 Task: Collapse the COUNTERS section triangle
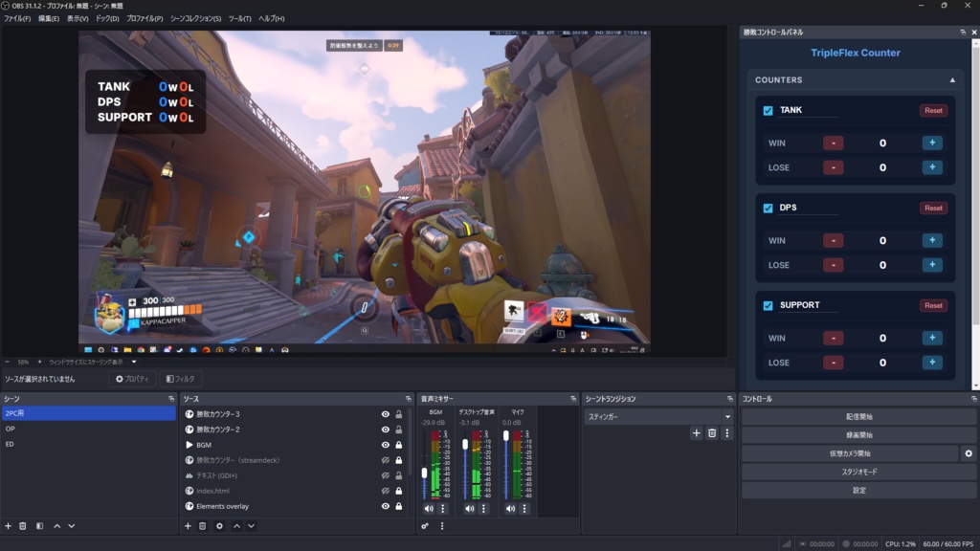tap(952, 80)
